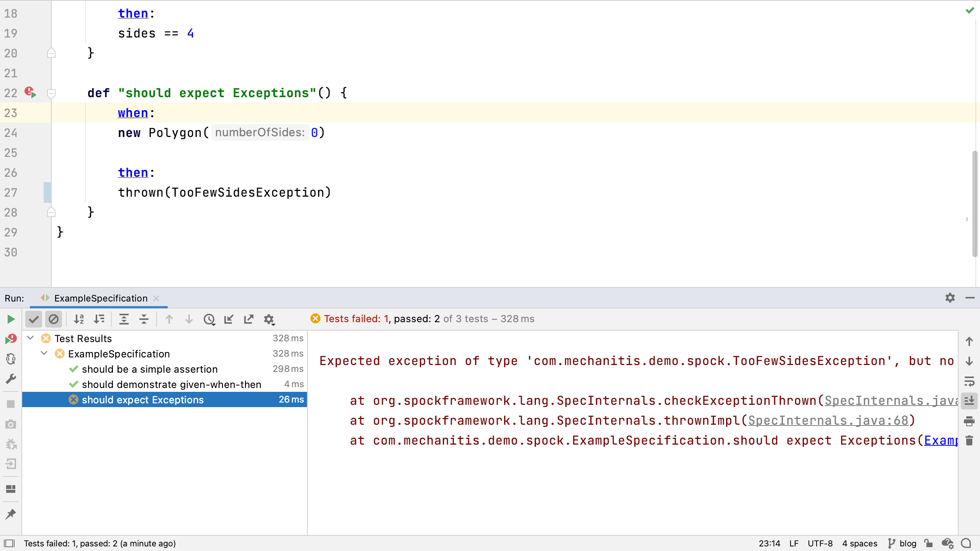The height and width of the screenshot is (551, 980).
Task: Click the Clear All trash icon
Action: point(969,441)
